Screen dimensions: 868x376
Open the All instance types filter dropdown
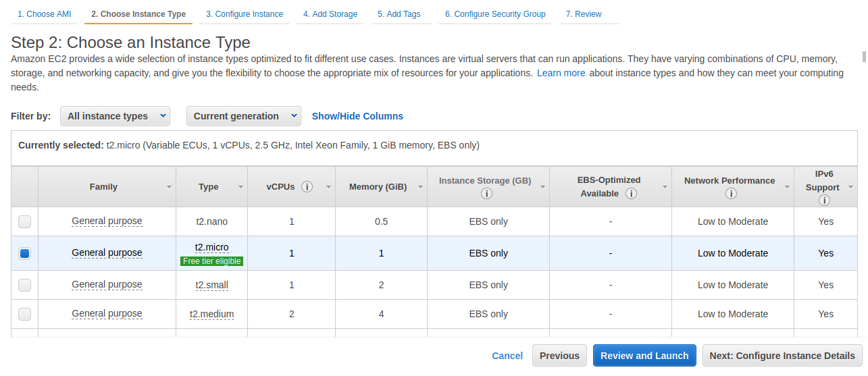(115, 116)
